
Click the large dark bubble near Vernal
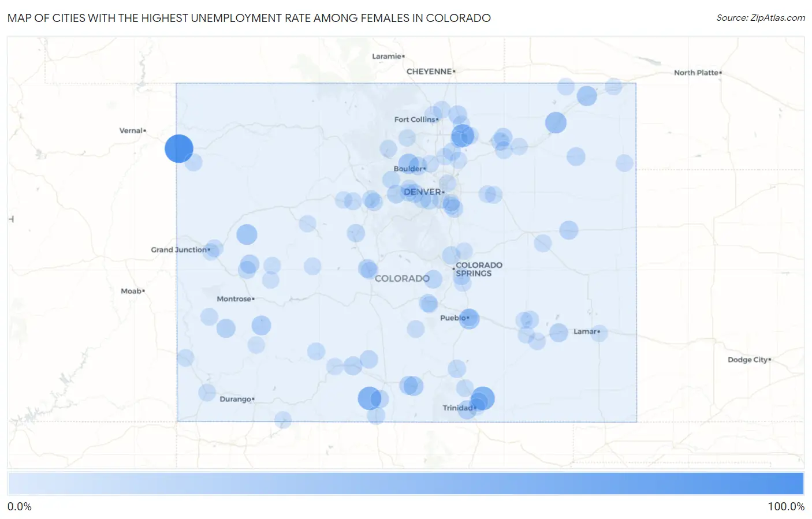pos(179,148)
